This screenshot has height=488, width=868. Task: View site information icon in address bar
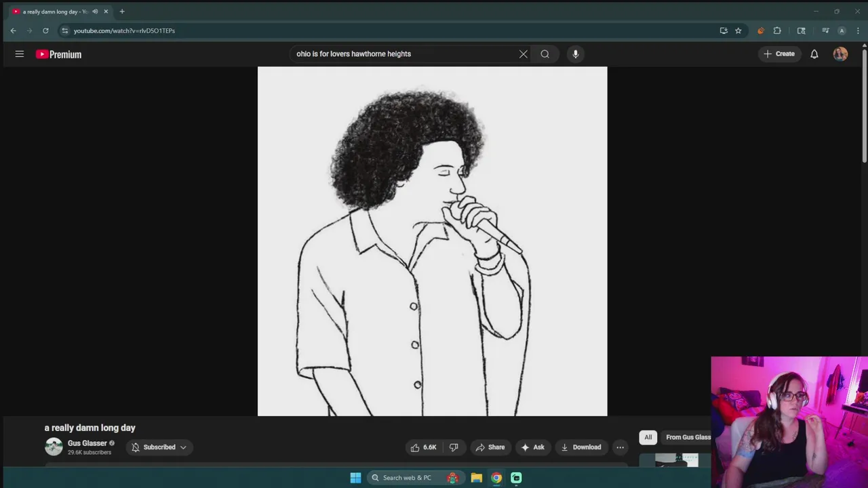pos(64,30)
